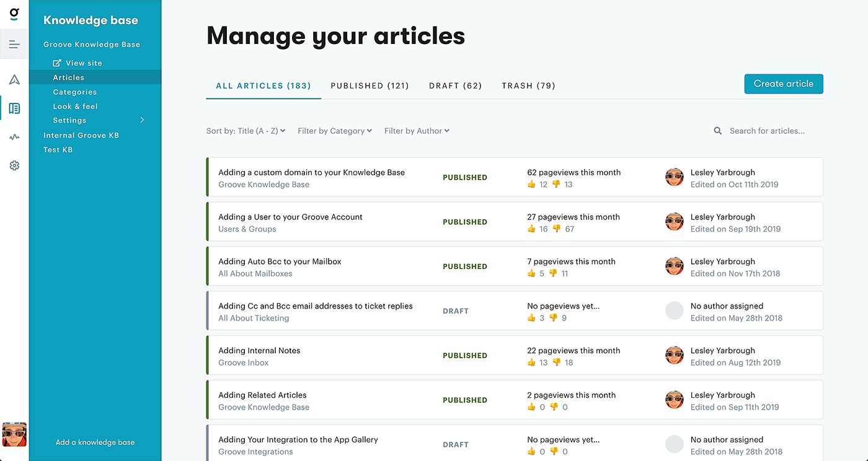Click the search magnifier icon near the search field

point(717,131)
